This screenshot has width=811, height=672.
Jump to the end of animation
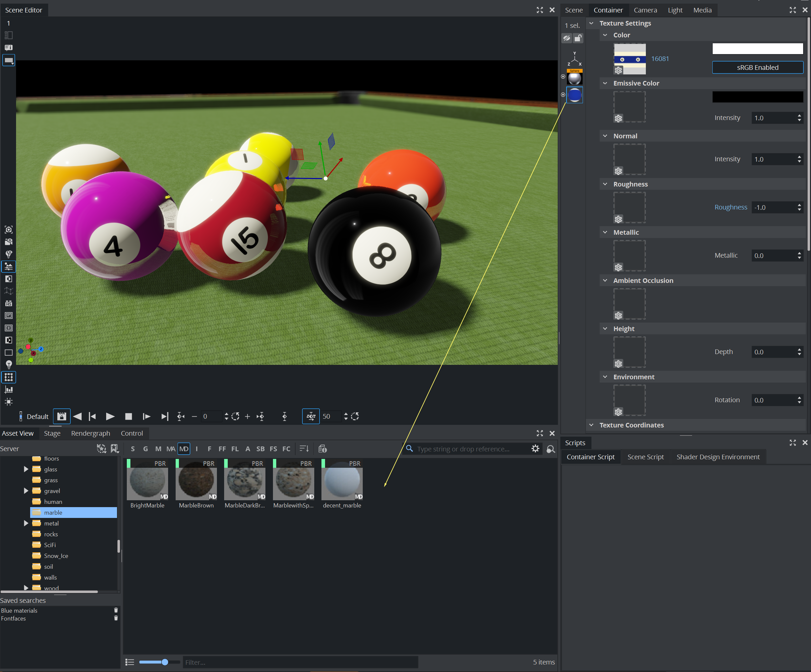pyautogui.click(x=164, y=416)
